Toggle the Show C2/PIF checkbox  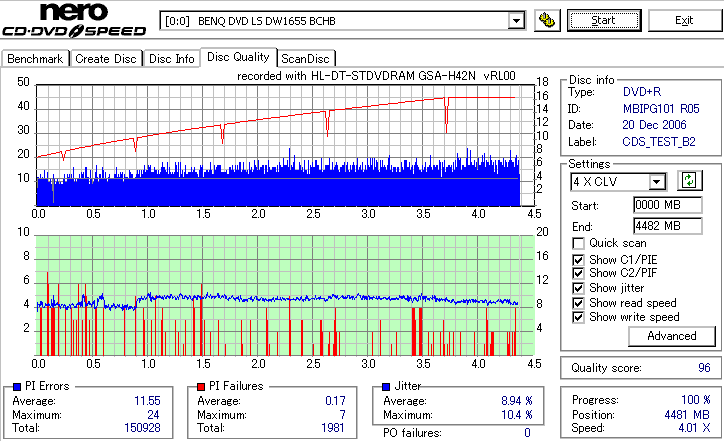coord(578,273)
